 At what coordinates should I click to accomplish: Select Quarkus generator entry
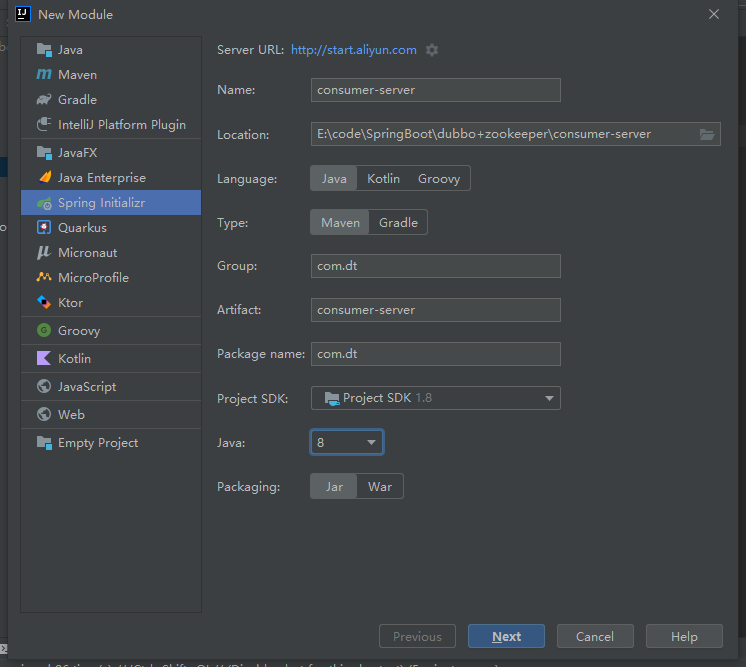[x=111, y=227]
